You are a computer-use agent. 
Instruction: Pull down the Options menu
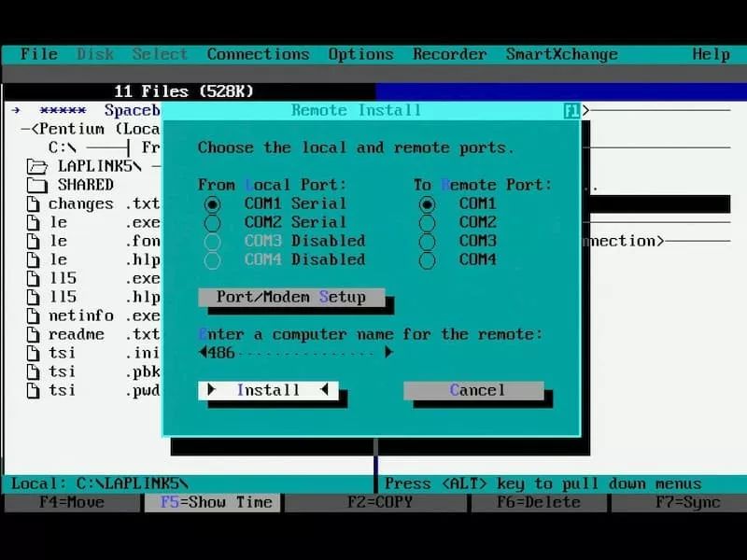pyautogui.click(x=360, y=54)
